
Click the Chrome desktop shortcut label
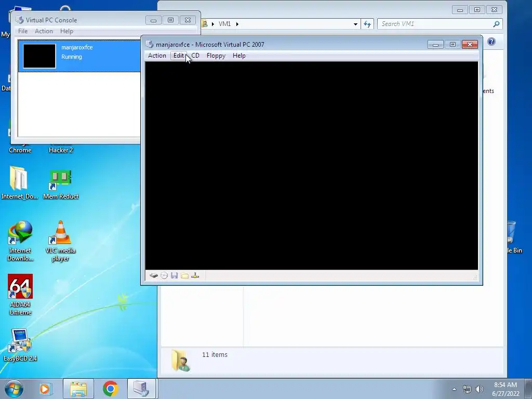20,150
